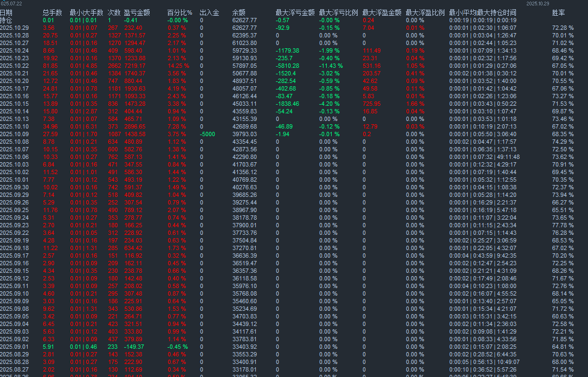Screen dimensions: 588x377
Task: Click the 次数 column header
Action: pyautogui.click(x=114, y=13)
